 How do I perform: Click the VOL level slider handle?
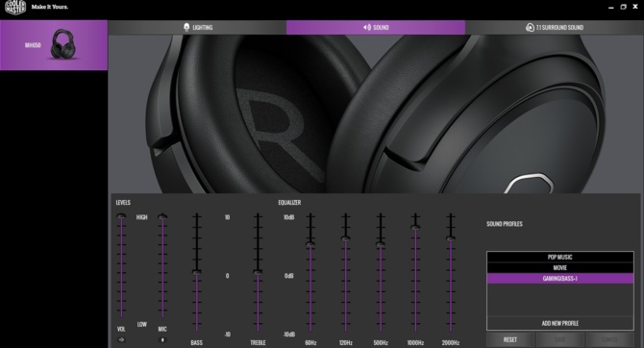[x=121, y=216]
